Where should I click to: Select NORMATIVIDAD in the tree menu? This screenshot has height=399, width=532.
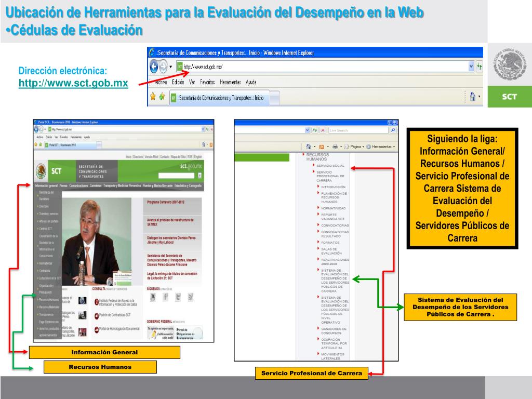[x=333, y=208]
